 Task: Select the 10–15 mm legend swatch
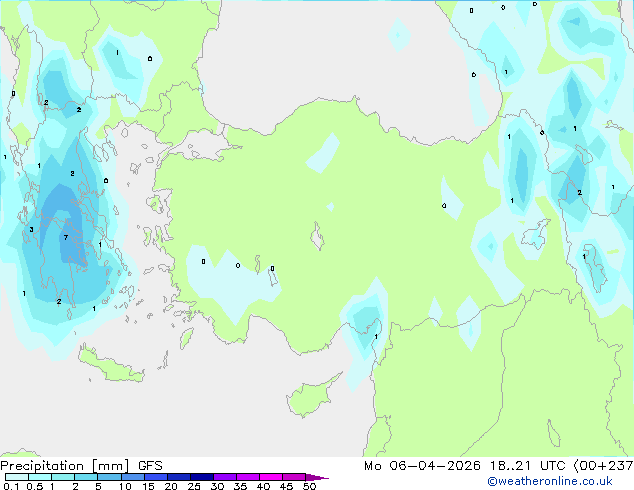click(x=133, y=477)
